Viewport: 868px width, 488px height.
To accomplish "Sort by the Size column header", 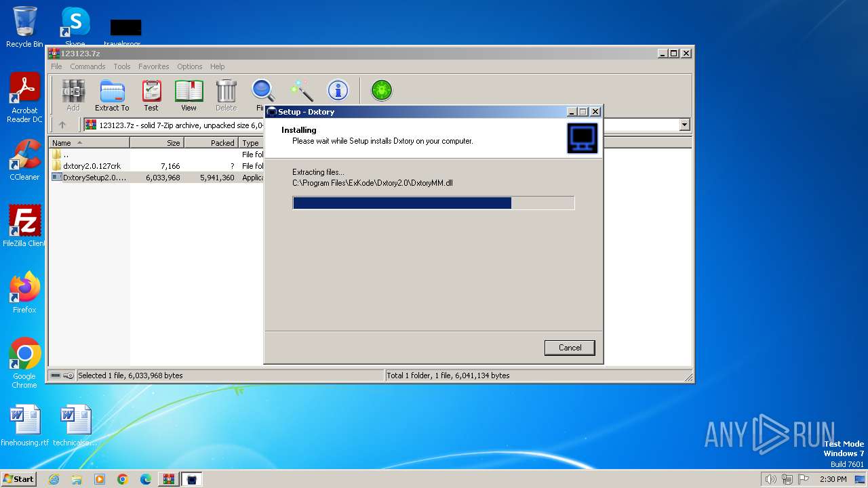I will 157,143.
